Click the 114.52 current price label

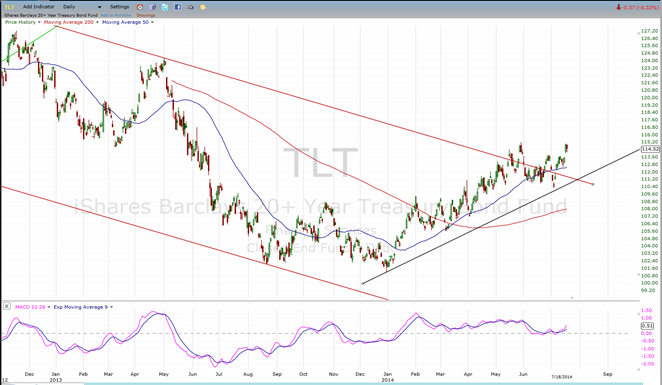[x=650, y=149]
